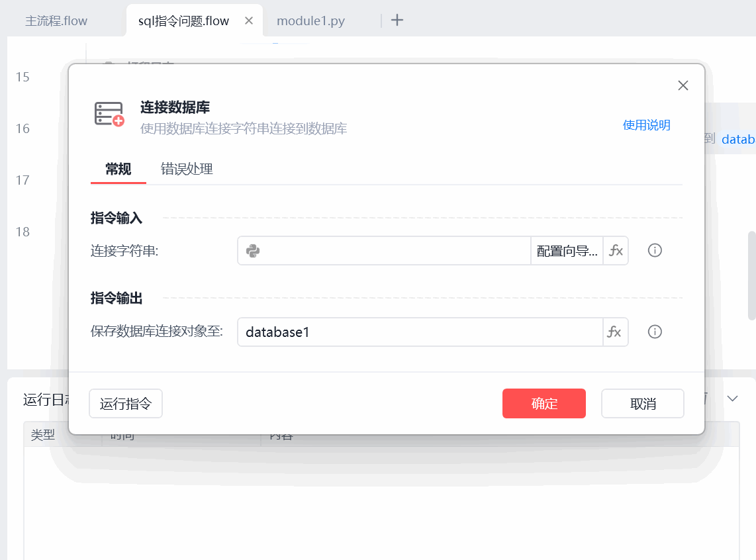This screenshot has height=560, width=756.
Task: Toggle fx expression mode for 保存数据库连接对象至
Action: coord(615,332)
